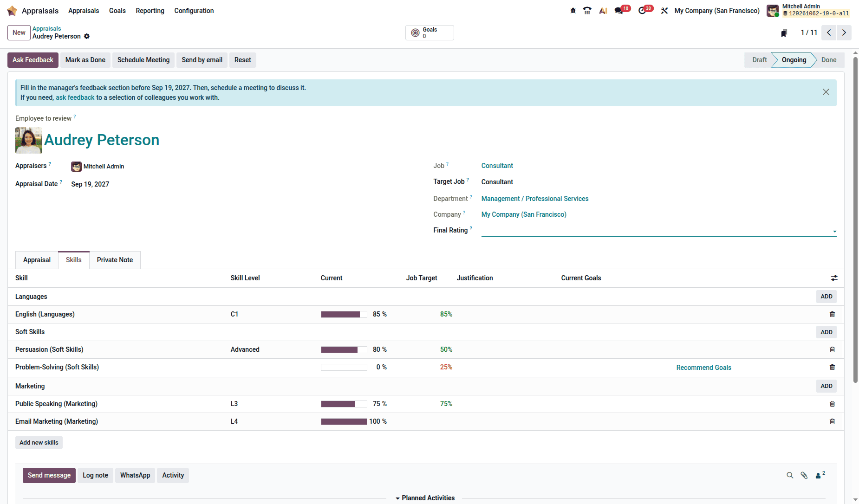
Task: Go to the previous appraisal record
Action: click(x=829, y=32)
